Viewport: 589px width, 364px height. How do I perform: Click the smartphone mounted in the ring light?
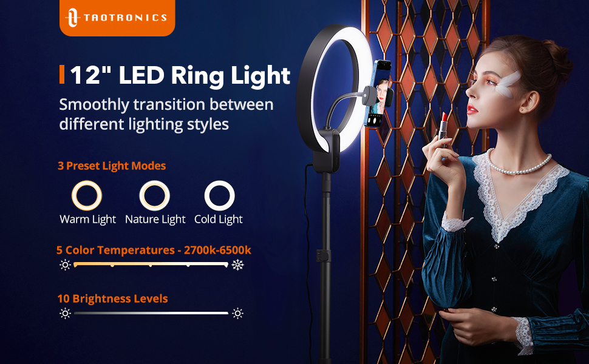click(x=379, y=94)
